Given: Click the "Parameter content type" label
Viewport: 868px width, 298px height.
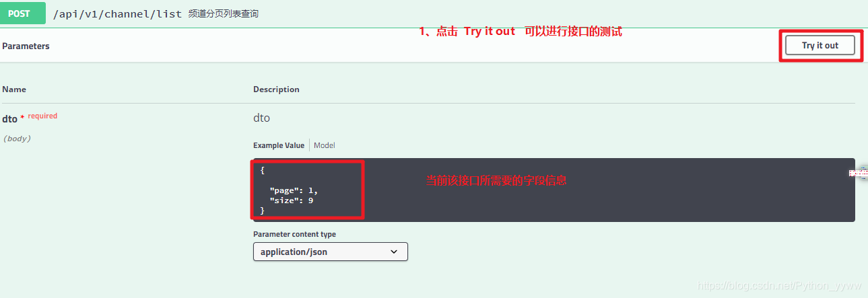Looking at the screenshot, I should pyautogui.click(x=294, y=234).
